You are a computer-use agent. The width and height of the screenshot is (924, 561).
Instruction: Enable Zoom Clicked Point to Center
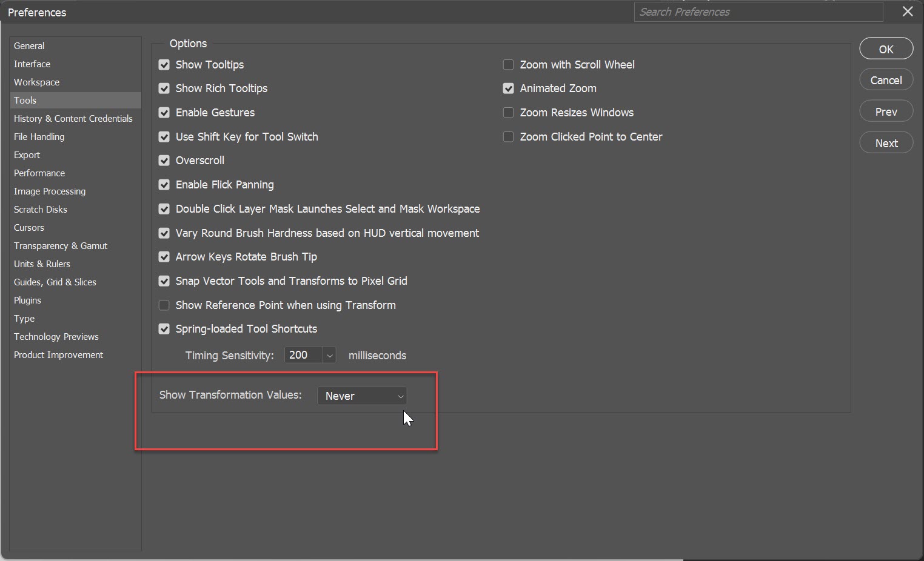pyautogui.click(x=508, y=137)
